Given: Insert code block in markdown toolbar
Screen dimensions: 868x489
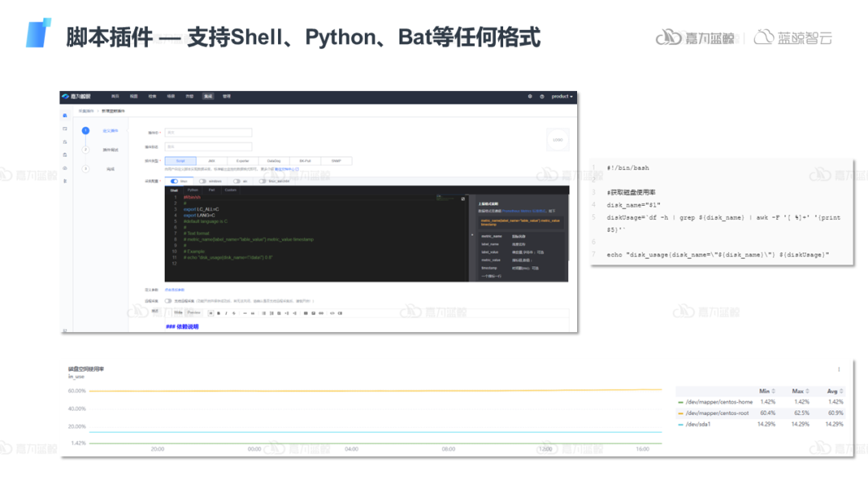Looking at the screenshot, I should 340,313.
